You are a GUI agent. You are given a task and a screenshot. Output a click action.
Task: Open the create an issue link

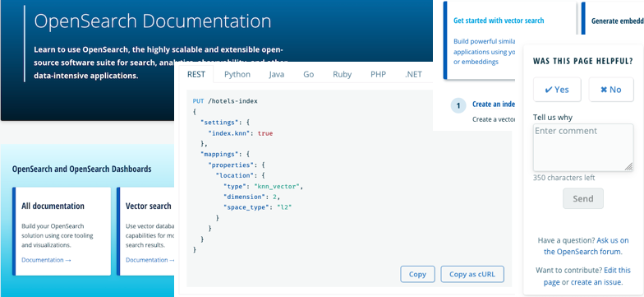pos(596,282)
